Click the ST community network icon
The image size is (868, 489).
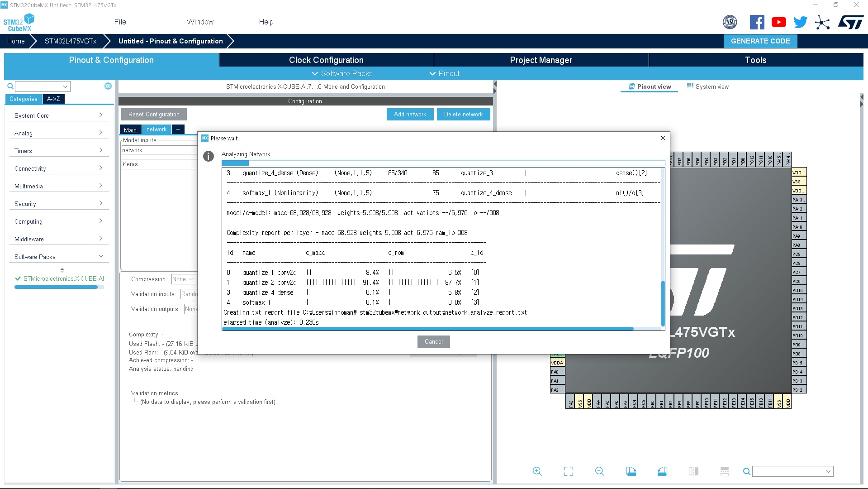coord(822,22)
